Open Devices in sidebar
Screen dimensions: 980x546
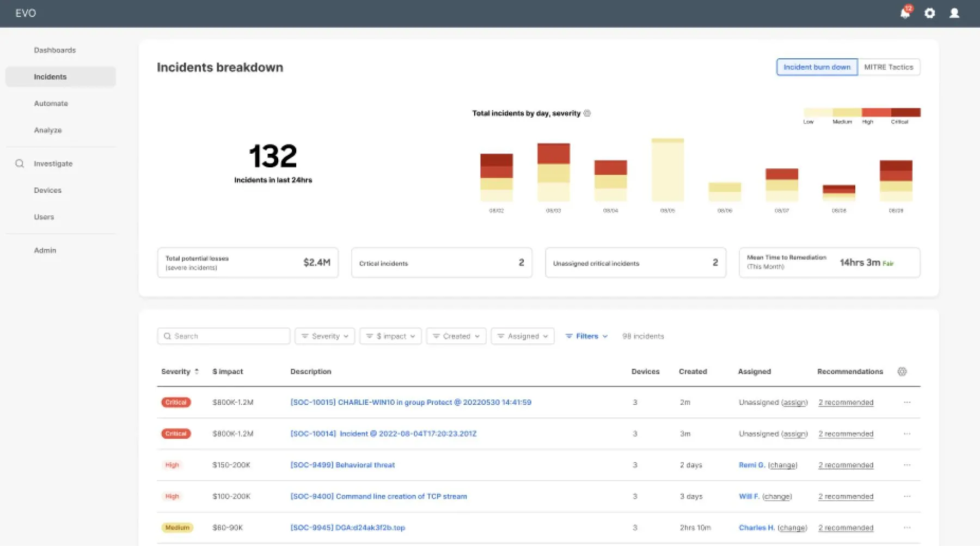48,190
